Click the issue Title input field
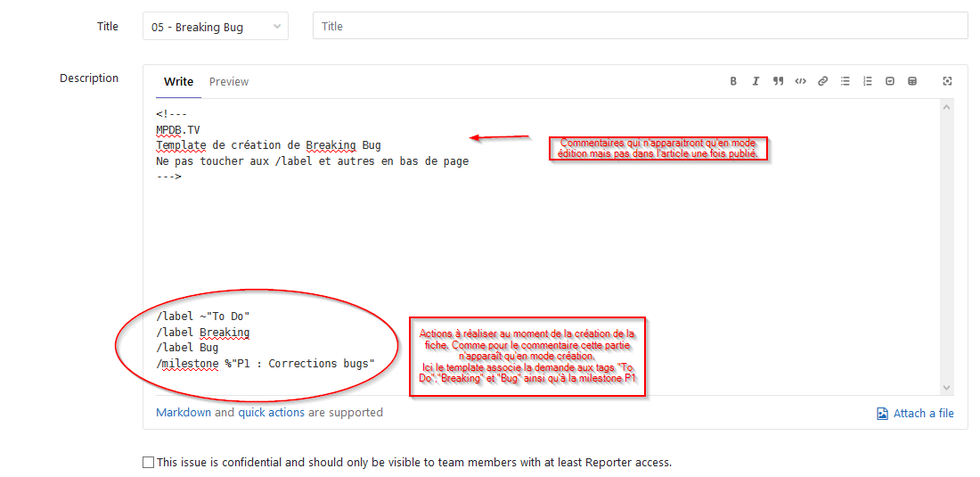This screenshot has width=980, height=477. click(640, 27)
